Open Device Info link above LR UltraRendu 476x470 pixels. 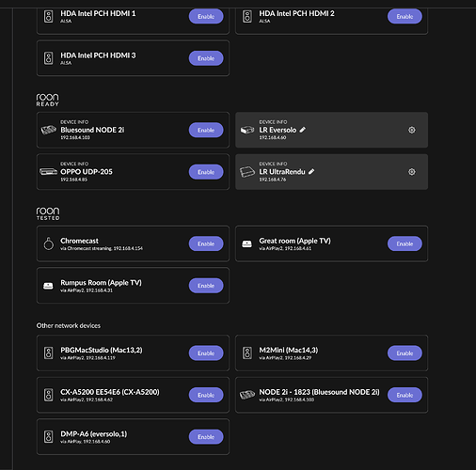pyautogui.click(x=273, y=164)
